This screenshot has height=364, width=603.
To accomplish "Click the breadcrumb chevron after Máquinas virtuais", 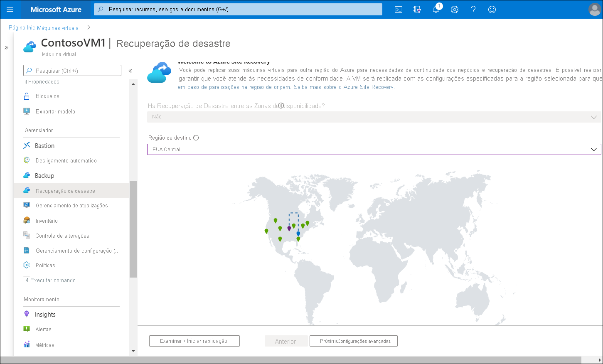I will pos(89,27).
